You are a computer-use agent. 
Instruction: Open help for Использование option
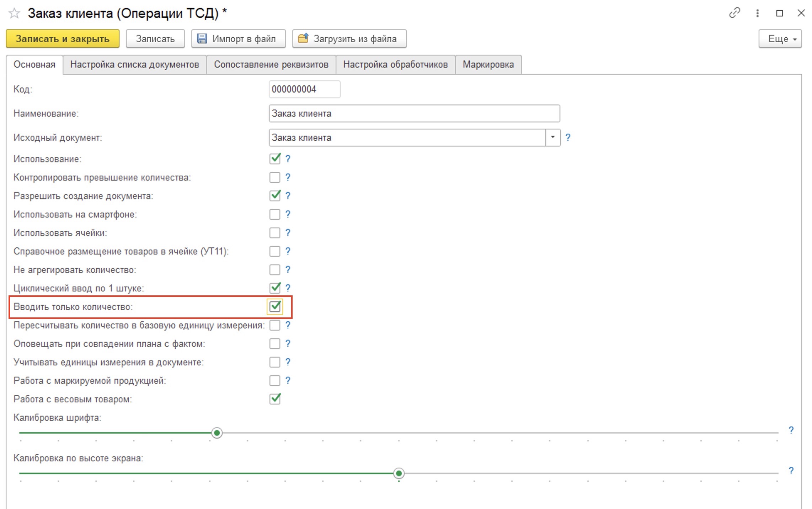click(288, 159)
